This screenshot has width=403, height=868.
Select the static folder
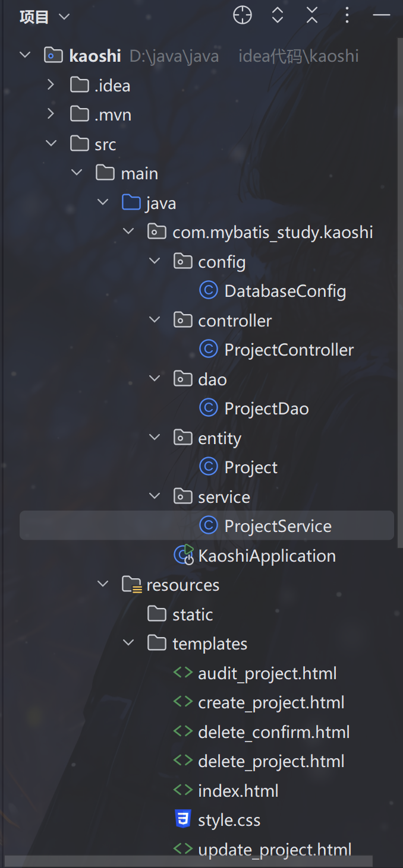[192, 614]
